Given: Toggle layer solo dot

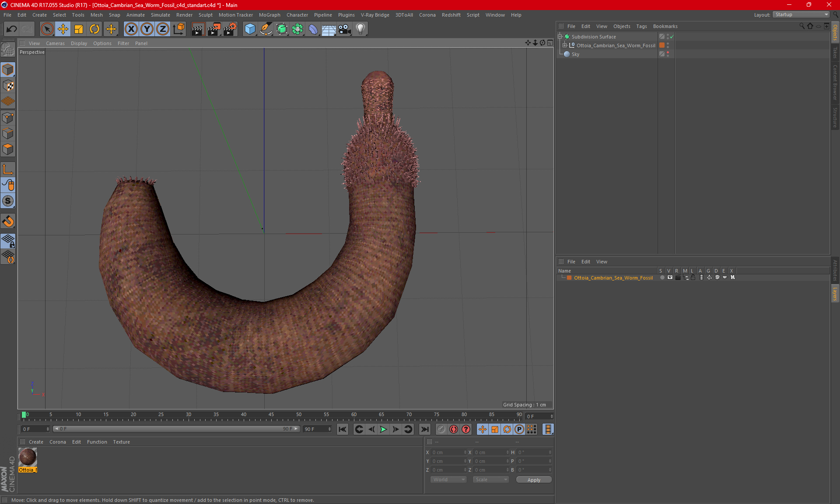Looking at the screenshot, I should 662,277.
